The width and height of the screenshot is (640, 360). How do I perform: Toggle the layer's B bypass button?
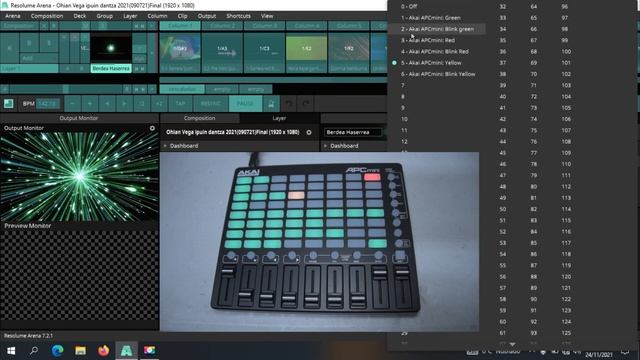pyautogui.click(x=29, y=42)
